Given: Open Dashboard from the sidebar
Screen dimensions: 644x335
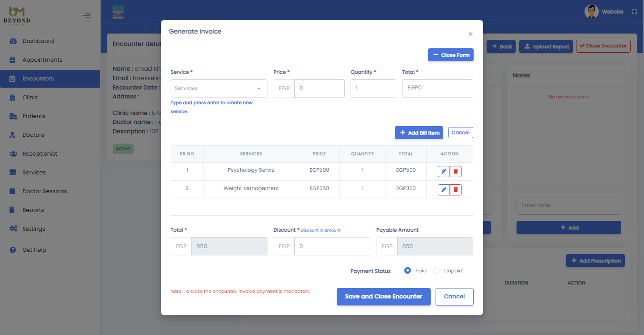Looking at the screenshot, I should click(38, 41).
